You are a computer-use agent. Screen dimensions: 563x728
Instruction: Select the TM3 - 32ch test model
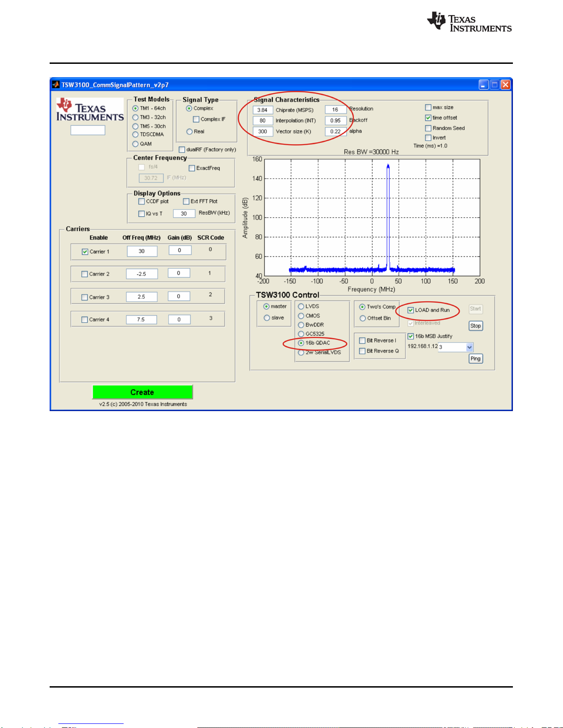pyautogui.click(x=136, y=118)
